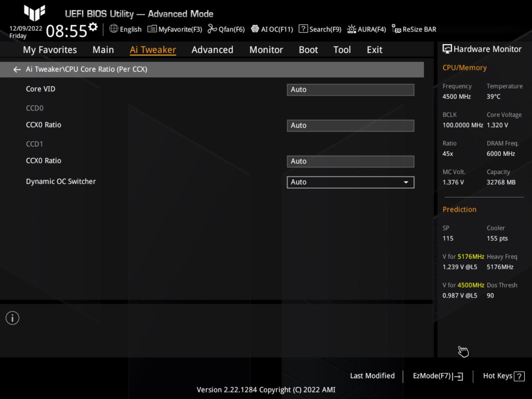Click the back arrow in breadcrumb bar

click(17, 70)
